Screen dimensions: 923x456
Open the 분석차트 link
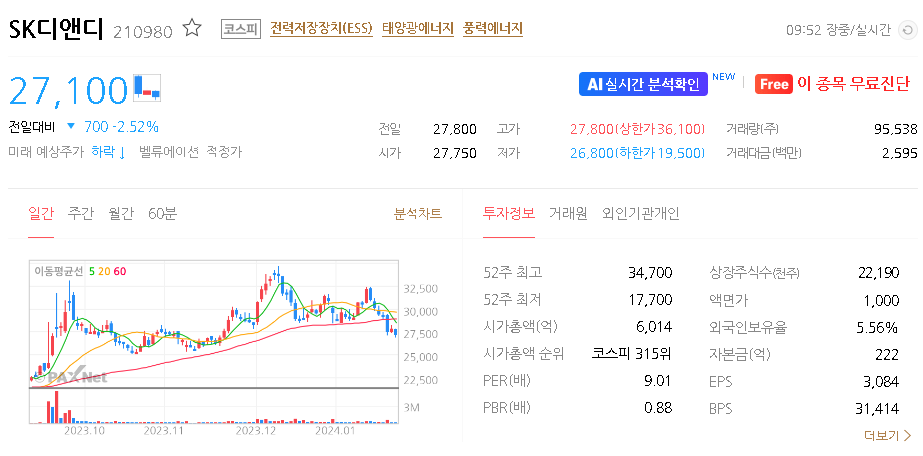(418, 213)
